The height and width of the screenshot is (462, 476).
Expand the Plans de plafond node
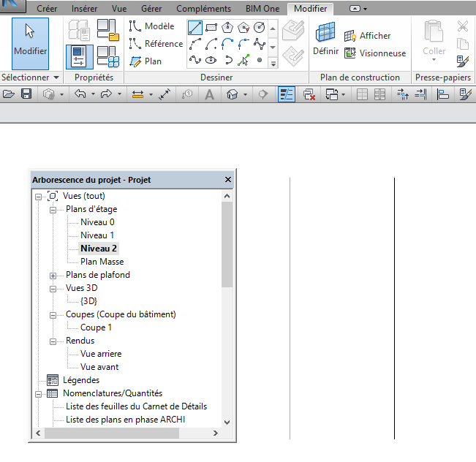tap(53, 276)
